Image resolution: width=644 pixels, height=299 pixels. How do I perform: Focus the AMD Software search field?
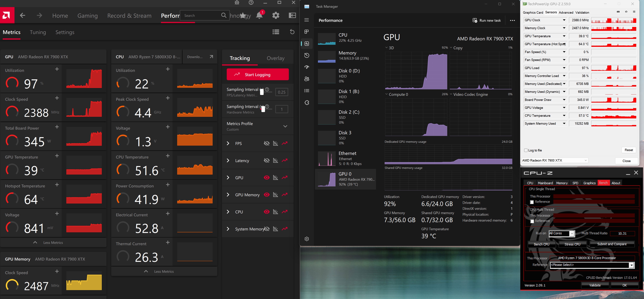click(x=204, y=15)
